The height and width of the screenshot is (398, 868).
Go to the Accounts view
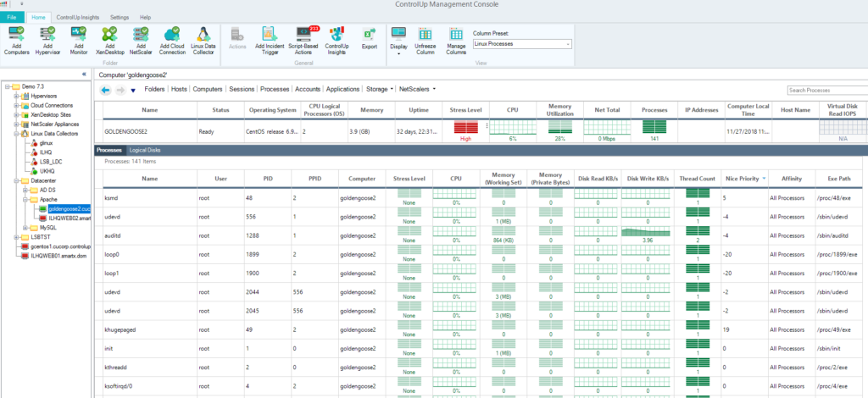(x=308, y=89)
